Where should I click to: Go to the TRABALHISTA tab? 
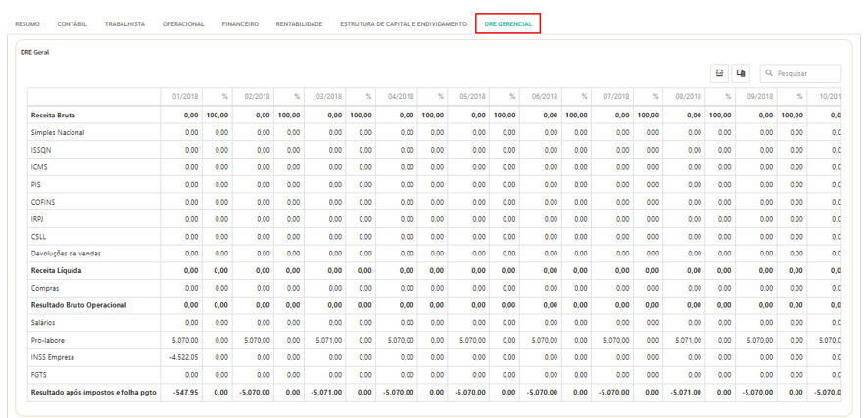click(x=124, y=24)
